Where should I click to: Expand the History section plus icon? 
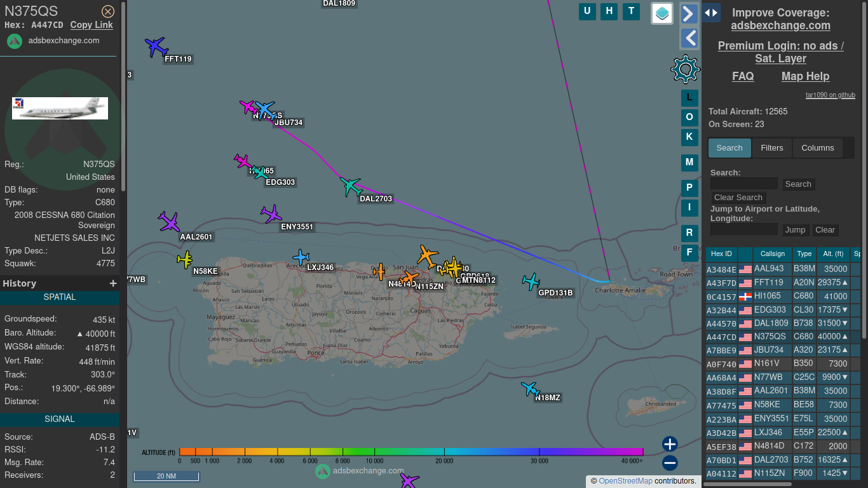point(113,283)
